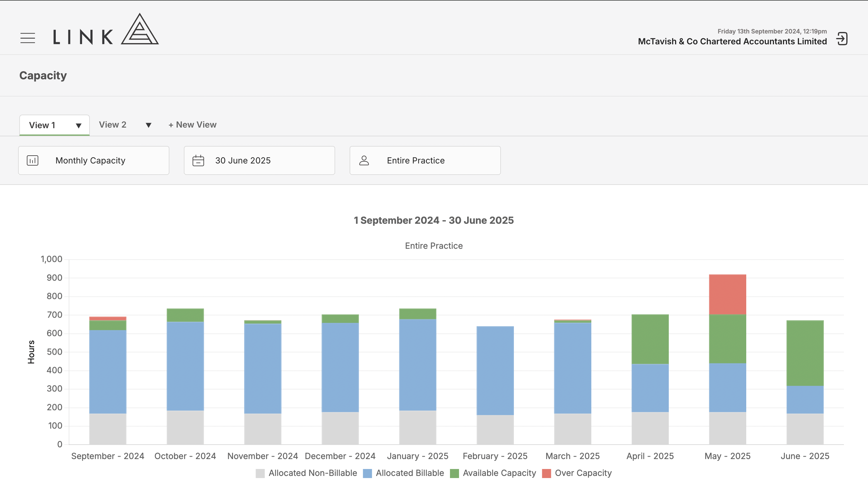The width and height of the screenshot is (868, 491).
Task: Switch to the View 2 tab
Action: click(112, 125)
